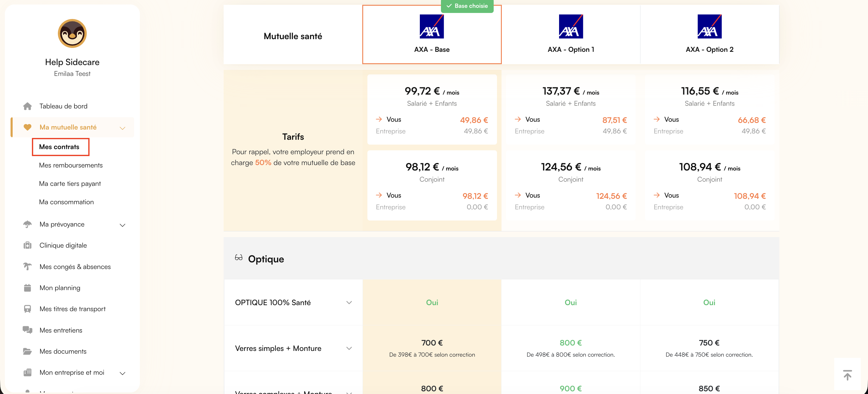Click the Base choisie badge
This screenshot has width=868, height=394.
pos(467,6)
